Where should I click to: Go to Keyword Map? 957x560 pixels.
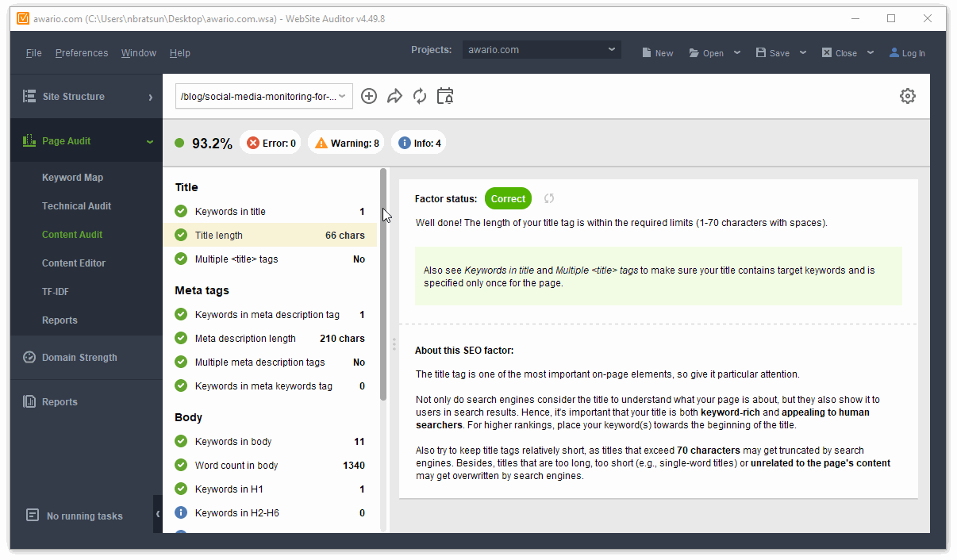[72, 178]
